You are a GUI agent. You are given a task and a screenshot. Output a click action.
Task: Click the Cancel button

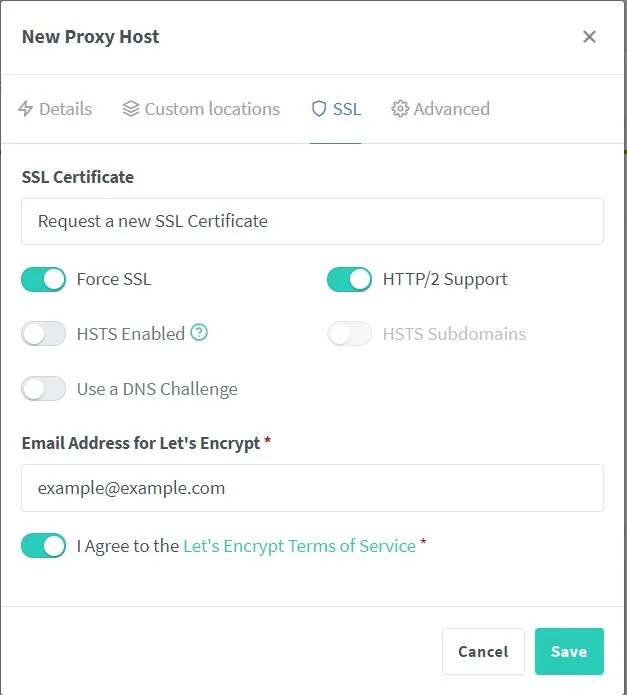[x=483, y=651]
